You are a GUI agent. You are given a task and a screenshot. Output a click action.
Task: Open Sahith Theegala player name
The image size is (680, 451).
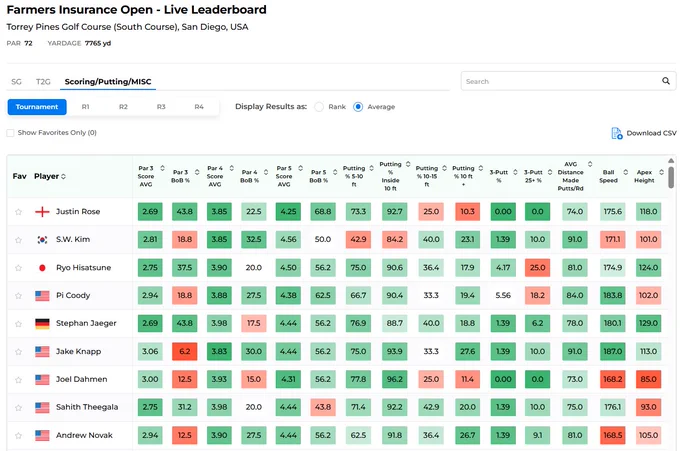pos(87,407)
